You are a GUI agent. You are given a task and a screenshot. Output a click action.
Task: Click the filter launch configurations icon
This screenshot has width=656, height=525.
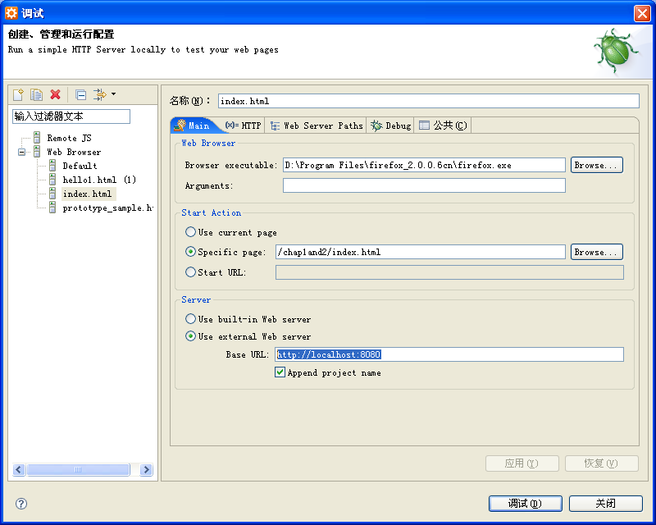click(100, 95)
